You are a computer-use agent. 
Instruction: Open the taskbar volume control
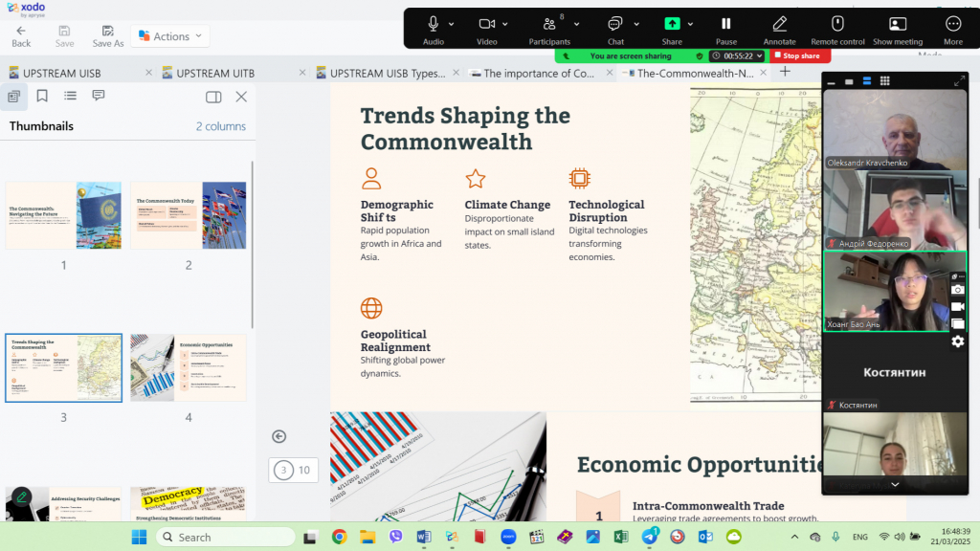900,537
